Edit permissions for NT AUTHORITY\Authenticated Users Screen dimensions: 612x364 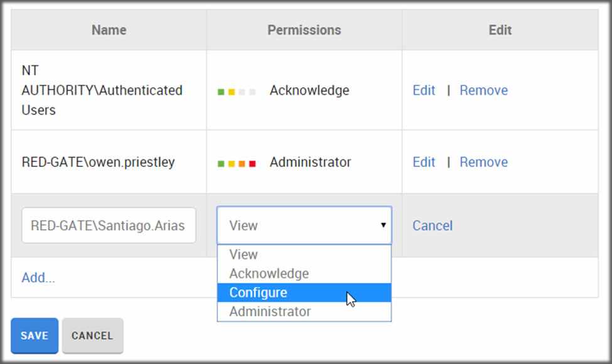point(424,90)
